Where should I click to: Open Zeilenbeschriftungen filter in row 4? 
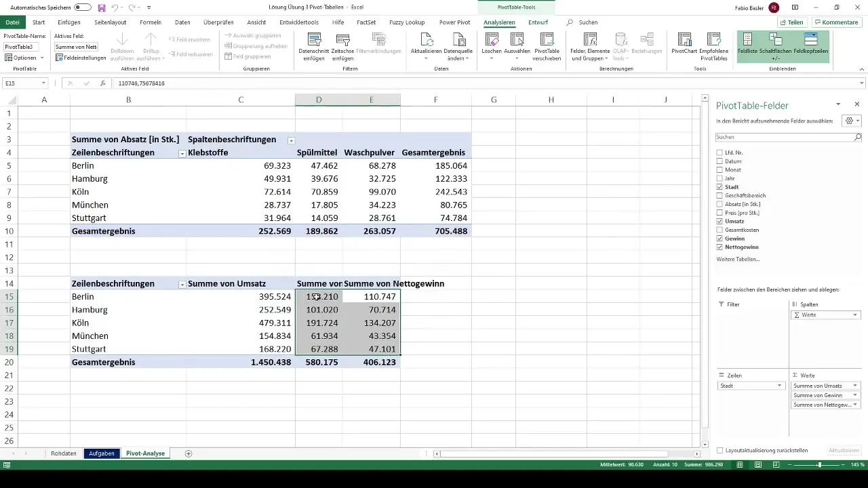click(x=182, y=154)
